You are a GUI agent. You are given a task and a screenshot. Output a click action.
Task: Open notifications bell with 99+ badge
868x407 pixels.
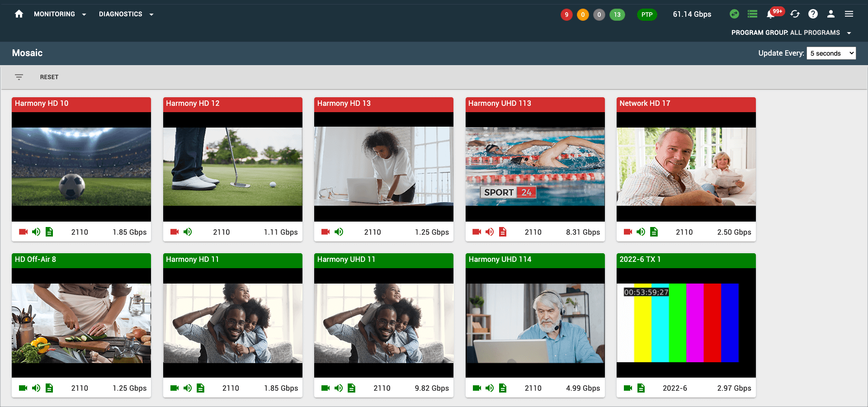pos(771,14)
